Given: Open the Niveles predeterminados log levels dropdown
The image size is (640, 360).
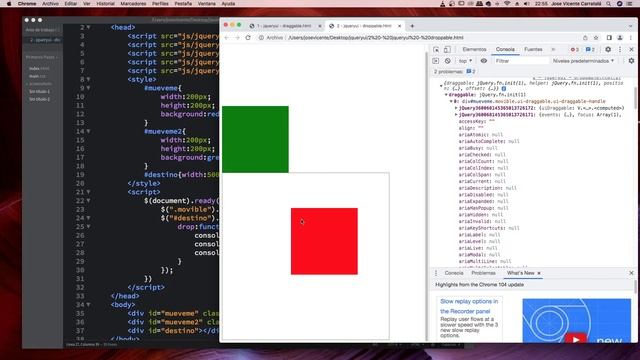Looking at the screenshot, I should [584, 61].
